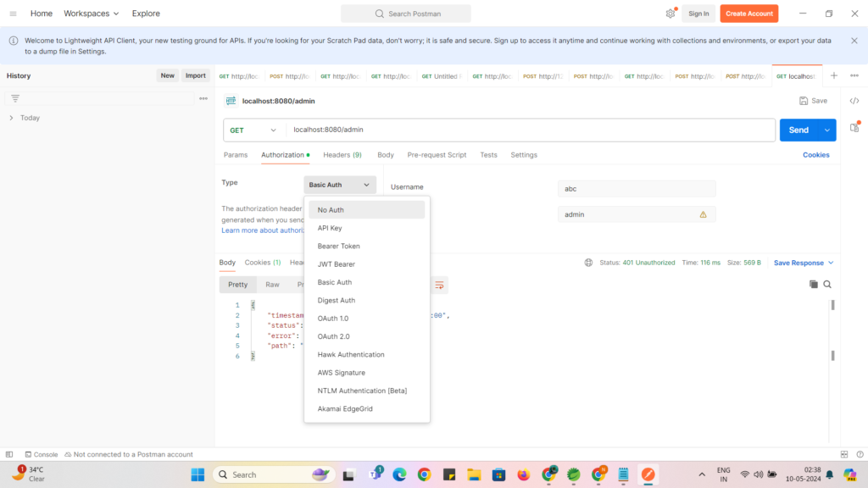Click Learn more about authorization link
The width and height of the screenshot is (868, 488).
[x=263, y=230]
